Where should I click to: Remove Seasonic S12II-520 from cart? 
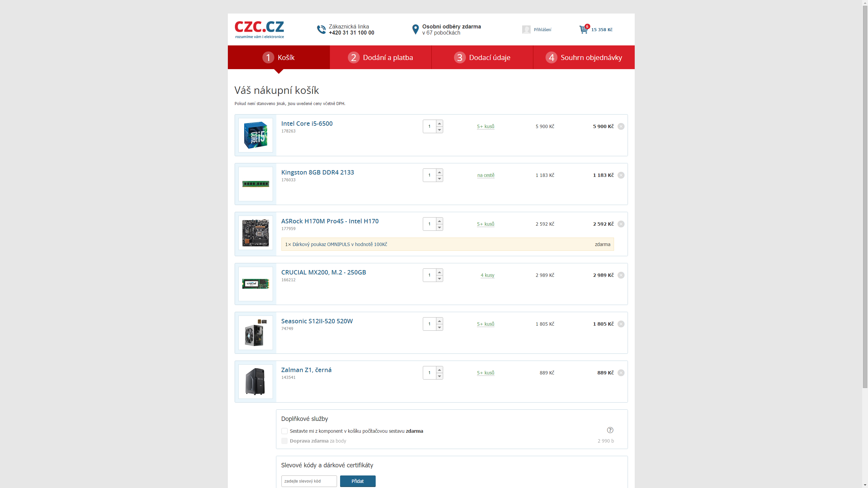tap(621, 324)
